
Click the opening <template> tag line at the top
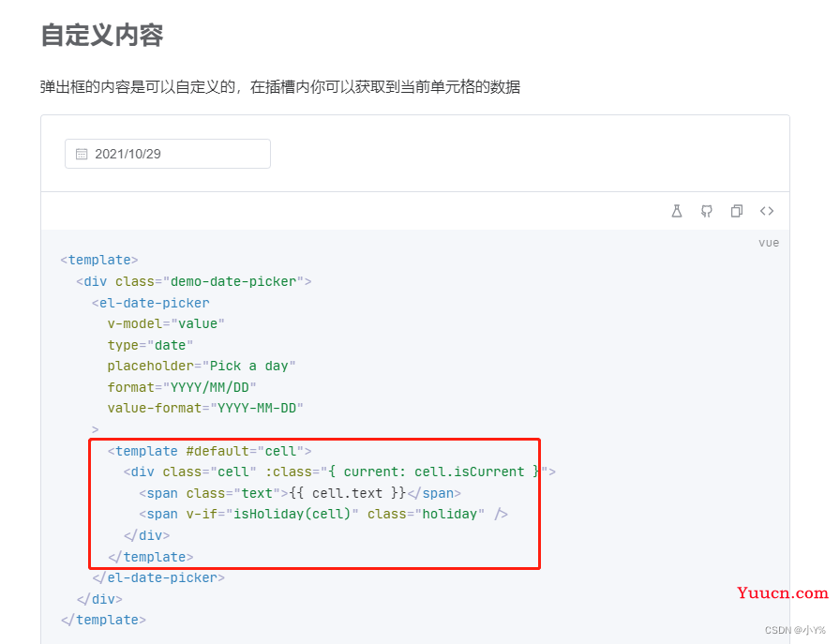99,260
